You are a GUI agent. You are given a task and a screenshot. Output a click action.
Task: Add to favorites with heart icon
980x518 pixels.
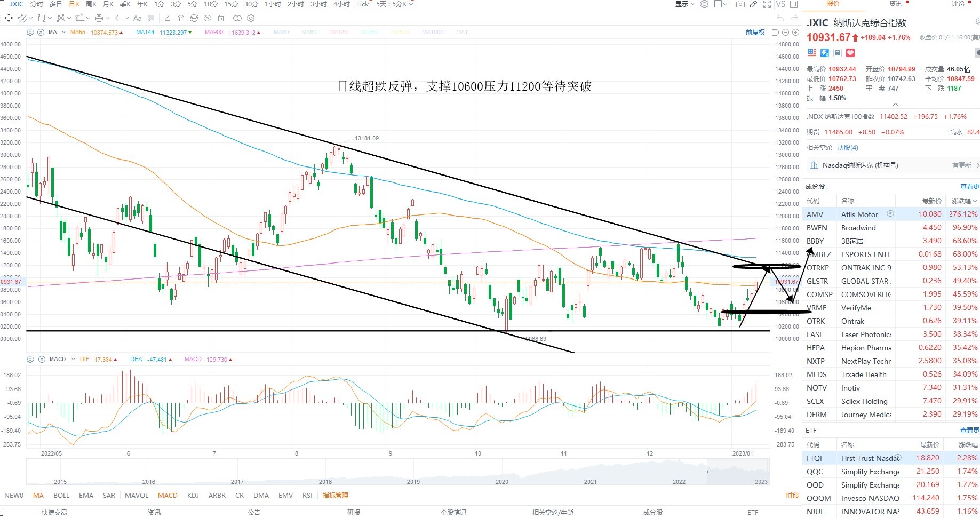(850, 53)
